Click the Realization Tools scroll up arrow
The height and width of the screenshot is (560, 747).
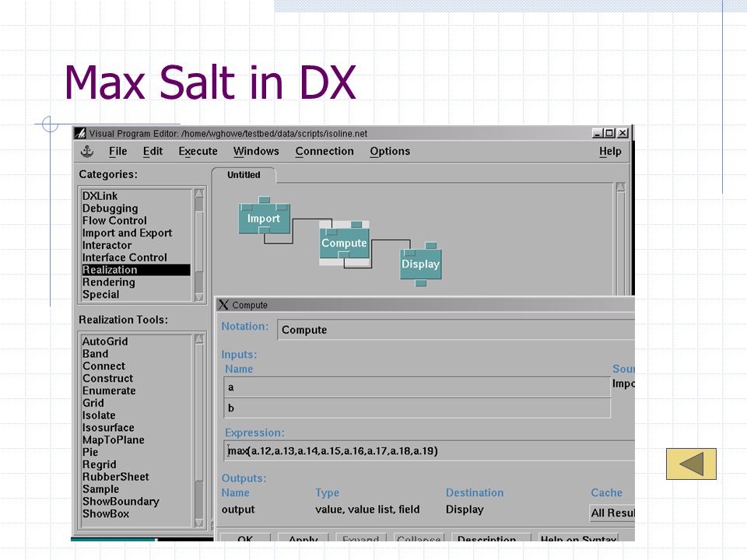pyautogui.click(x=199, y=339)
